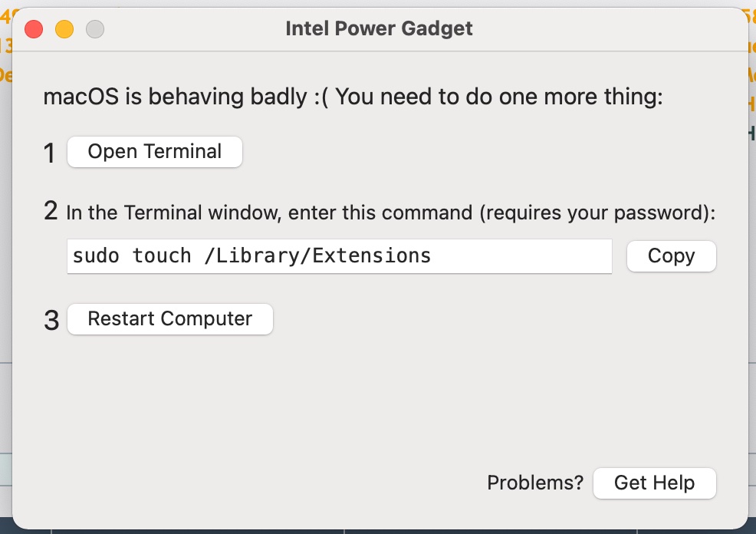756x534 pixels.
Task: Click the Problems? label text
Action: [x=535, y=483]
